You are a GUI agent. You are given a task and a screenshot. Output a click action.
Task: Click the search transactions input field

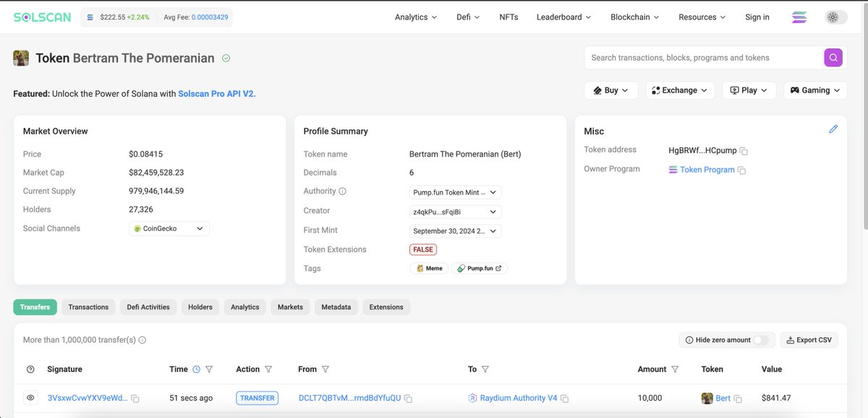(x=704, y=58)
